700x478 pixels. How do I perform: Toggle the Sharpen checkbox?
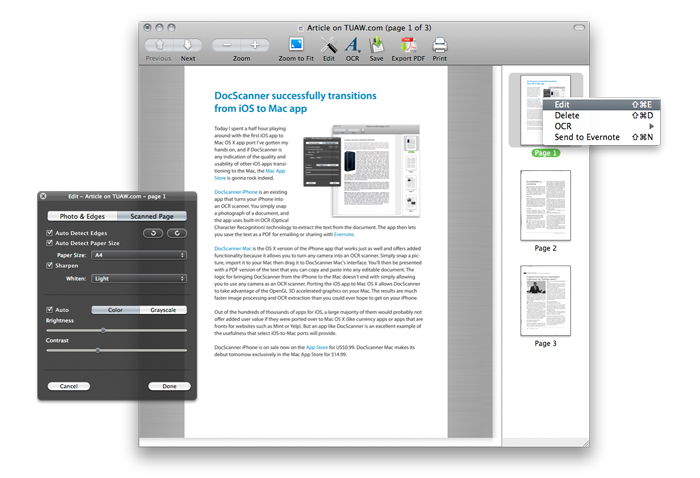point(50,265)
